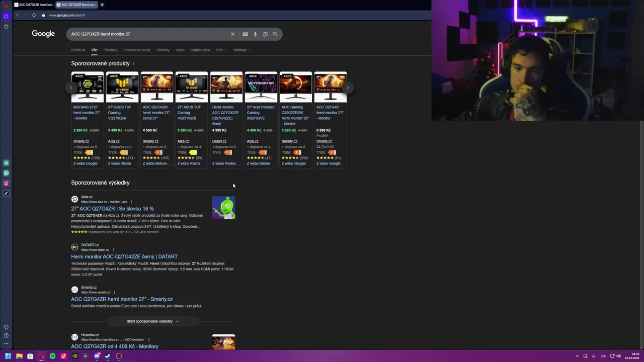Viewport: 644px width, 362px height.
Task: Open the sidebar heart favorites icon
Action: click(x=6, y=327)
